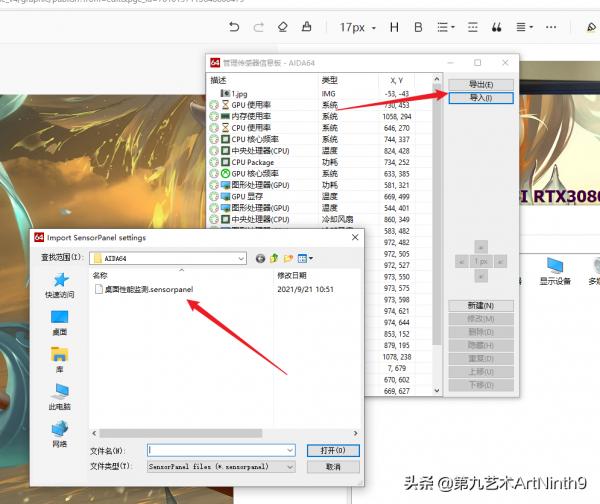This screenshot has height=504, width=600.
Task: Click the up-one-level folder icon
Action: point(274,258)
